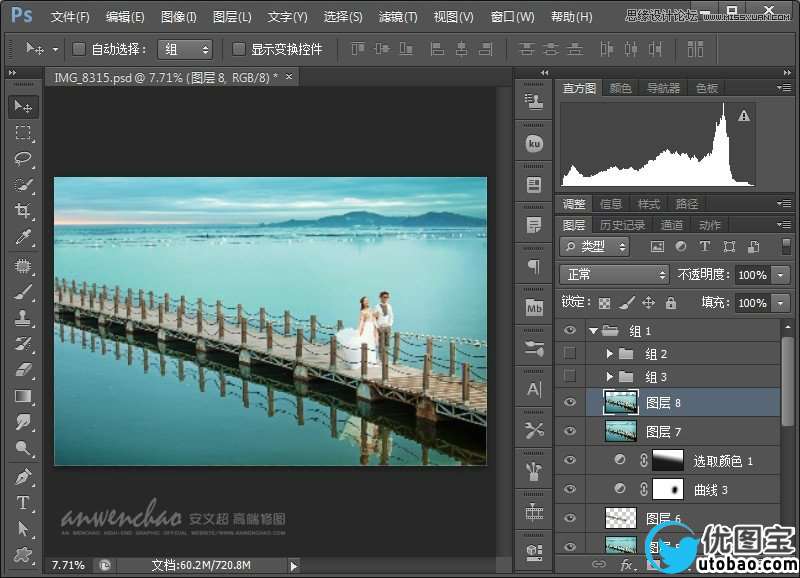Select the Eraser tool
The height and width of the screenshot is (578, 800).
click(x=23, y=370)
